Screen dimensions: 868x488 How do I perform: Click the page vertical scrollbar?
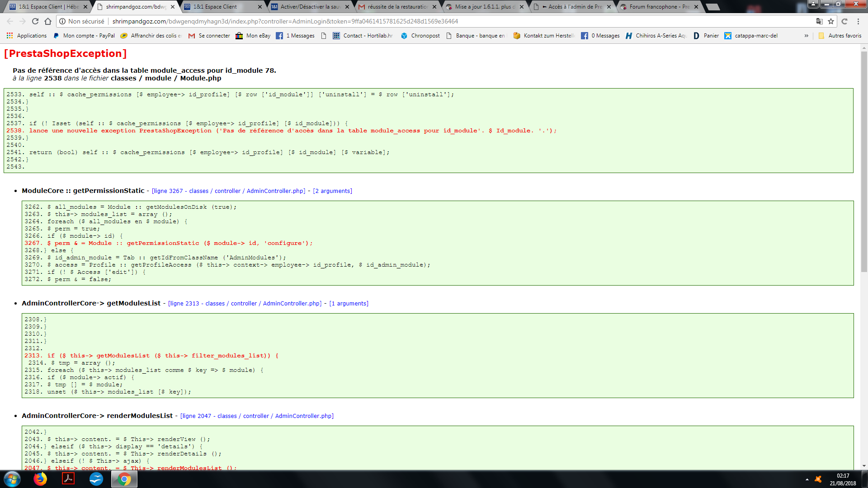[864, 158]
